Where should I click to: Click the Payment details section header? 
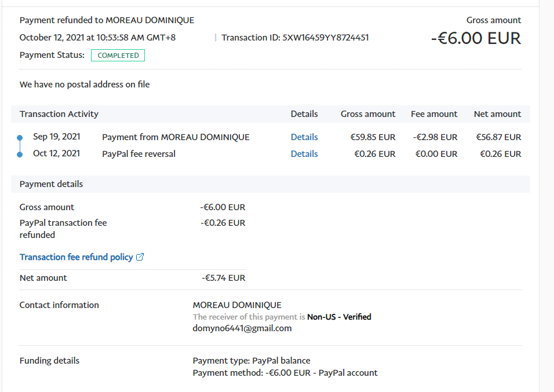click(x=51, y=184)
